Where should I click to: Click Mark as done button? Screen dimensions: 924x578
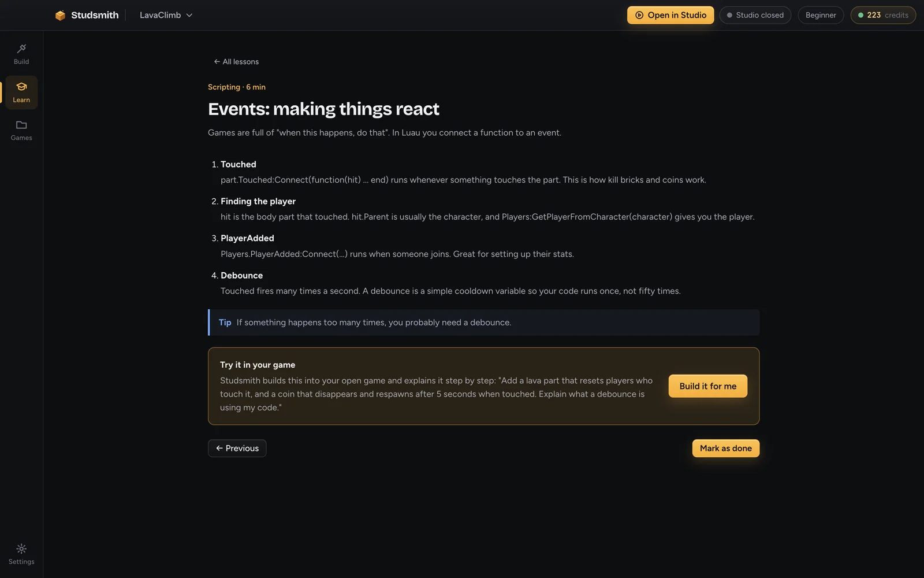pyautogui.click(x=725, y=449)
